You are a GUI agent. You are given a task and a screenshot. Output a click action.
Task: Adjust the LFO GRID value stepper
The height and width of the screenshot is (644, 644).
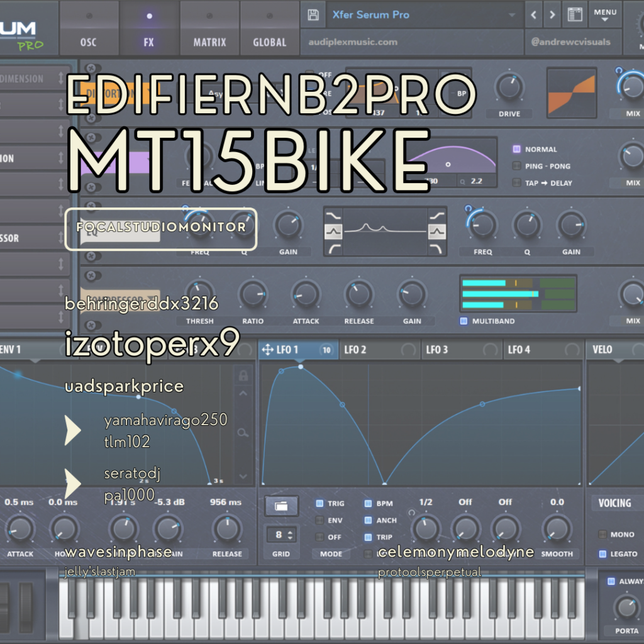pos(291,535)
